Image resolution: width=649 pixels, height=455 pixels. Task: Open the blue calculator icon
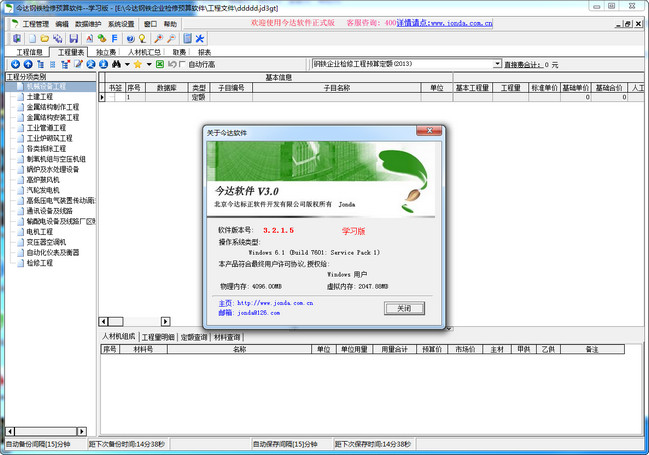pyautogui.click(x=187, y=39)
